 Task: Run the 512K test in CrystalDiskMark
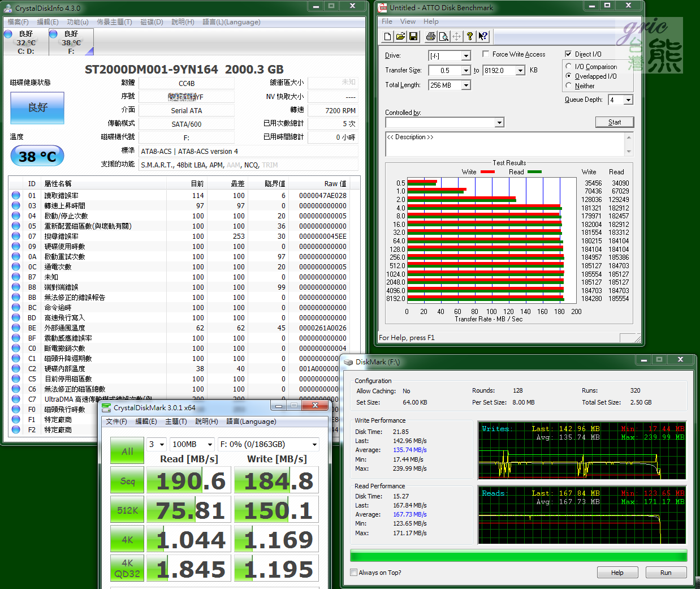click(x=127, y=510)
